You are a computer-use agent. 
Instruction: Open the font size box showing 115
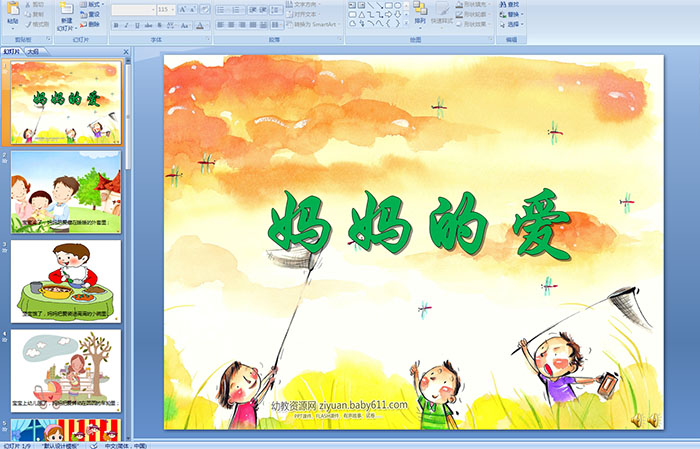[166, 9]
